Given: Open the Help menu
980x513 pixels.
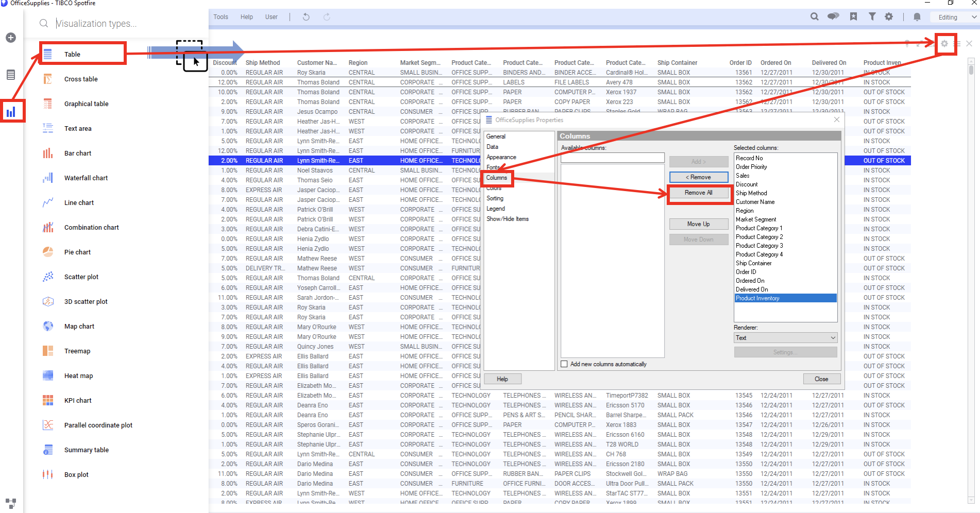Looking at the screenshot, I should tap(246, 17).
